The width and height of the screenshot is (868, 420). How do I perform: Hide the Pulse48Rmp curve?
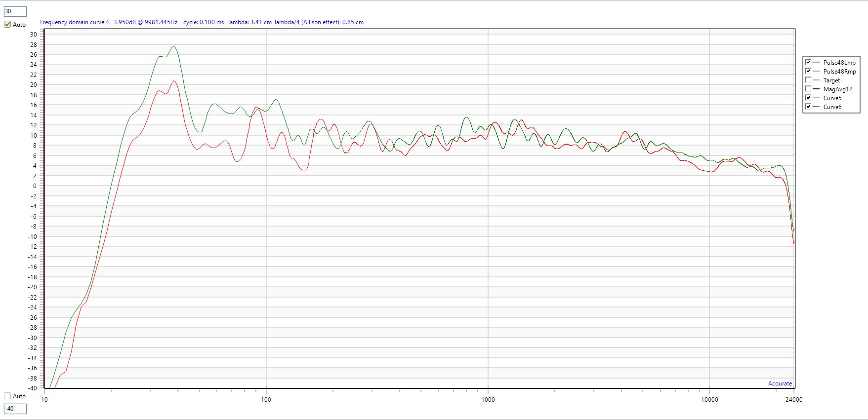[808, 71]
